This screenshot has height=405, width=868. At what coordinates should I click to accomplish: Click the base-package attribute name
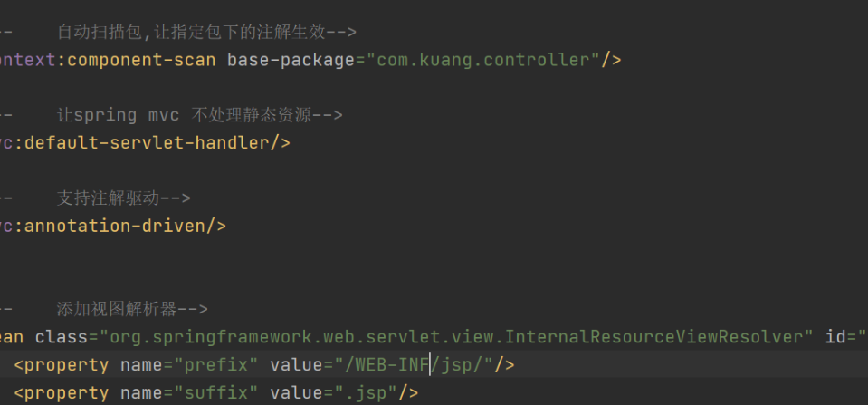coord(291,60)
